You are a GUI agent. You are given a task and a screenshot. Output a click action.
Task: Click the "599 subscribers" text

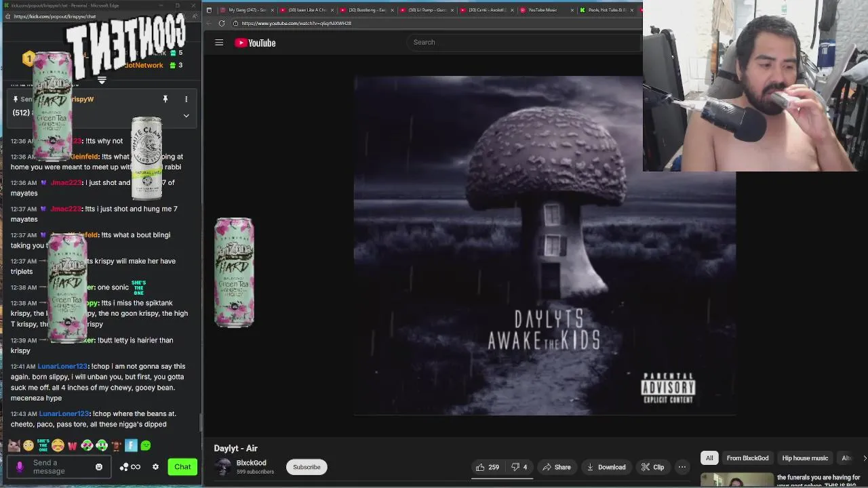pyautogui.click(x=255, y=472)
